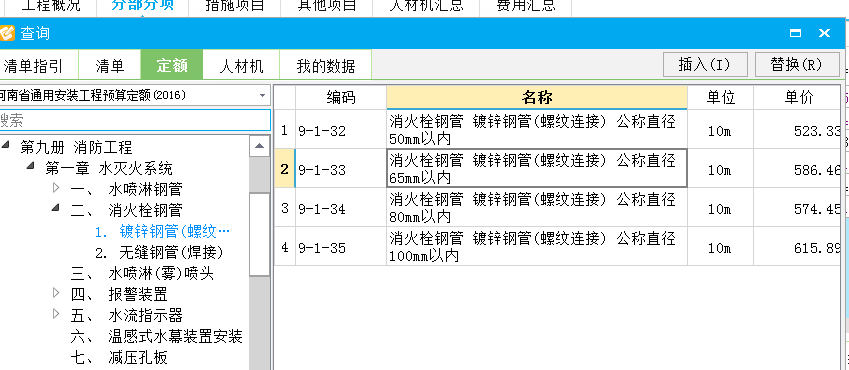
Task: Click the tree scrollbar up arrow
Action: pyautogui.click(x=259, y=146)
